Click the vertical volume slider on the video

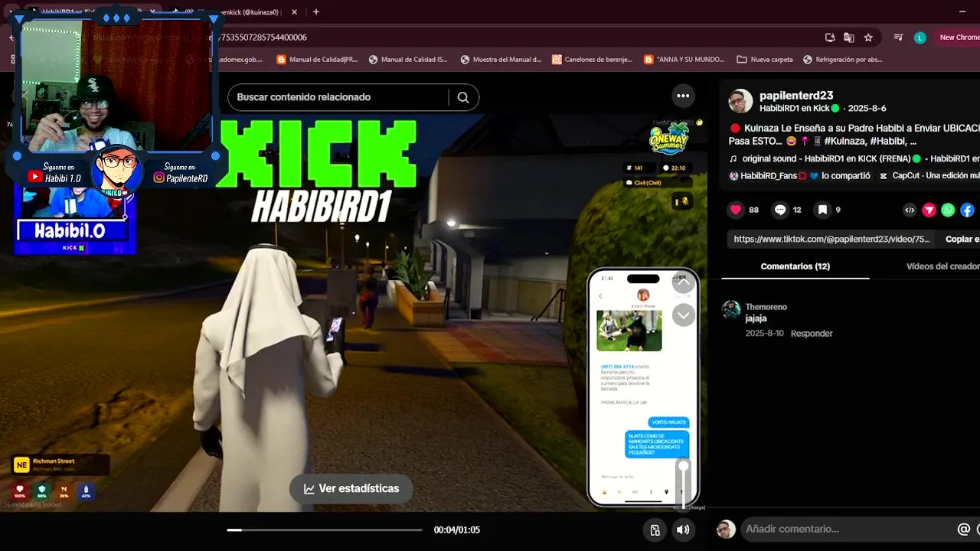(x=684, y=483)
